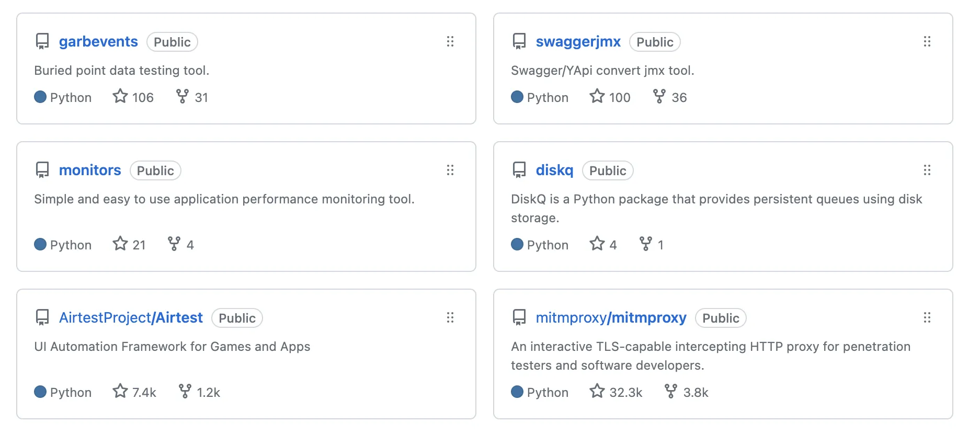Click the grip icon on diskq card
This screenshot has height=434, width=980.
click(x=927, y=170)
